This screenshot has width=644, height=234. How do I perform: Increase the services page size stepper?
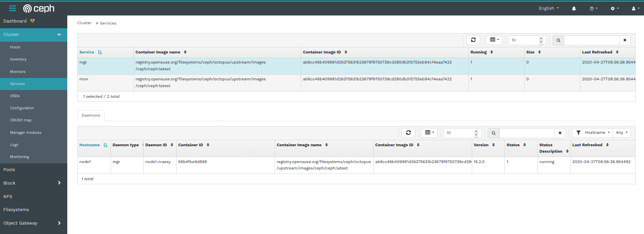point(541,38)
